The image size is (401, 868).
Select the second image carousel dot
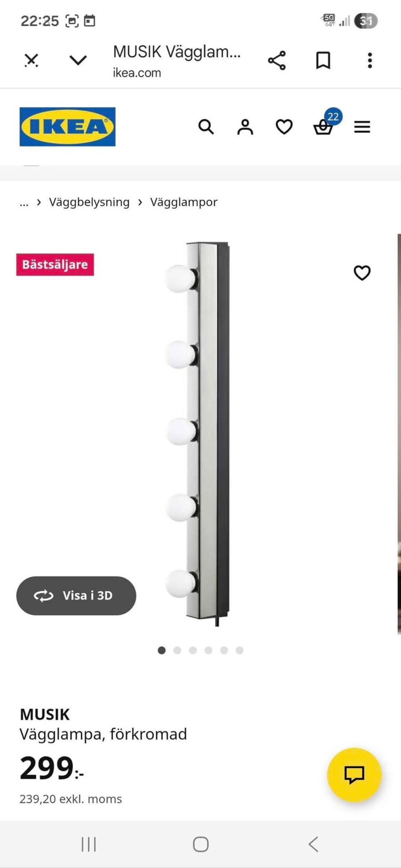point(177,650)
